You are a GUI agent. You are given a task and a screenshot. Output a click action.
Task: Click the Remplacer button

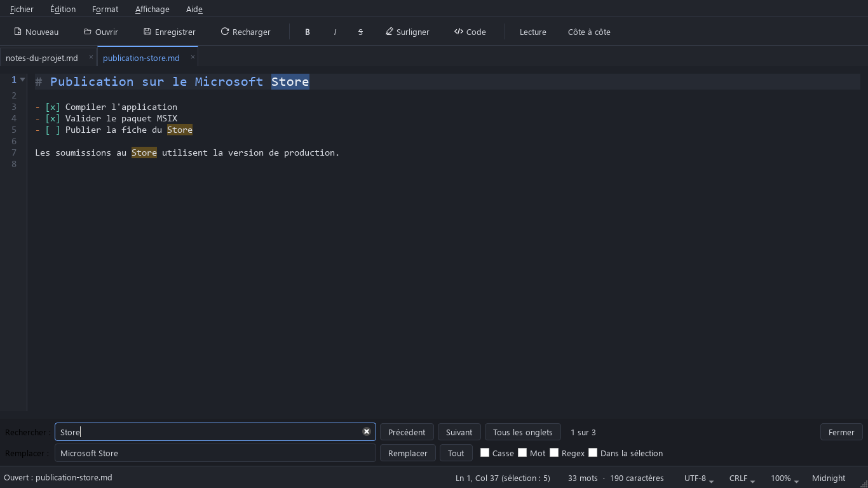(x=408, y=453)
